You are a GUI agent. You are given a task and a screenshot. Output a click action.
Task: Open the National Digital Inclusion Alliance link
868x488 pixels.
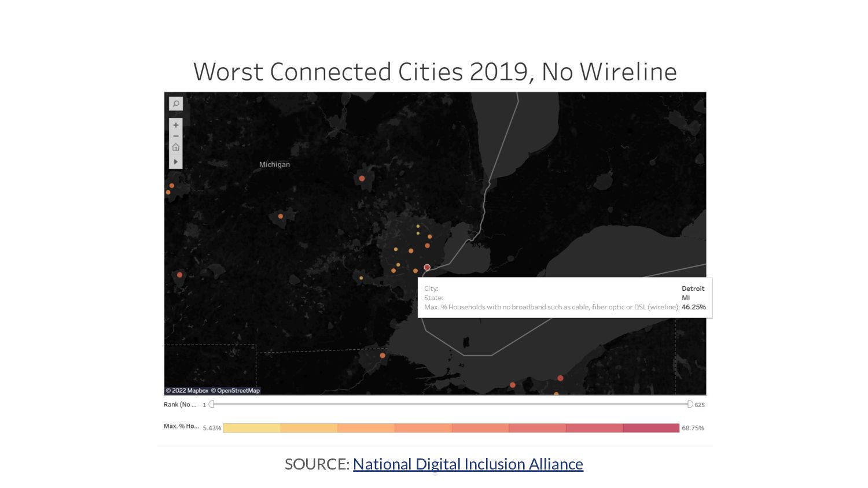pos(468,464)
